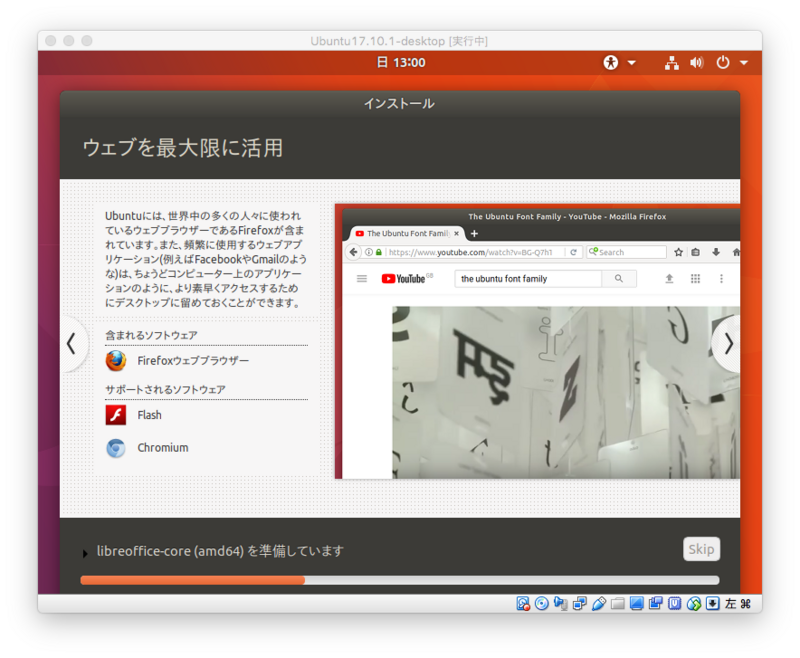The height and width of the screenshot is (658, 800).
Task: Click the VirtualBox hard disk activity icon
Action: (x=523, y=604)
